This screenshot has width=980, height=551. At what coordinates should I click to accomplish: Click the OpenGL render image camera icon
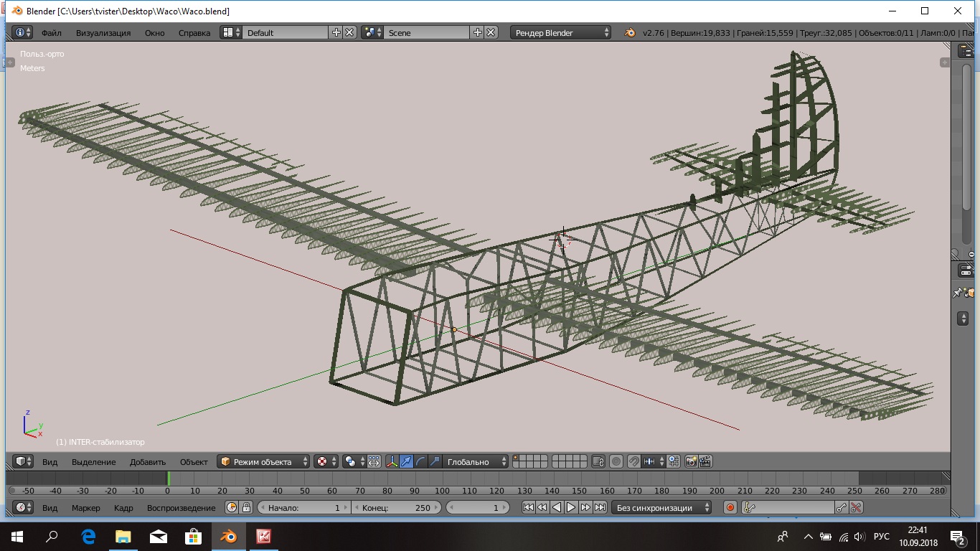(692, 461)
